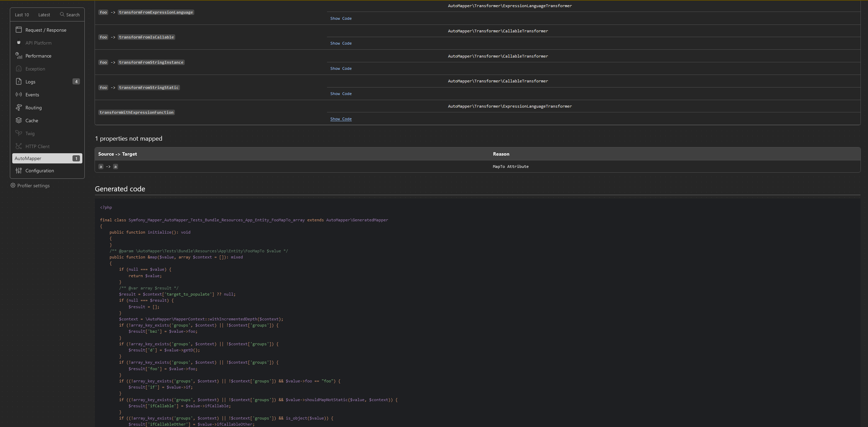Expand Show Code for transformFromIsCallable

[x=341, y=43]
